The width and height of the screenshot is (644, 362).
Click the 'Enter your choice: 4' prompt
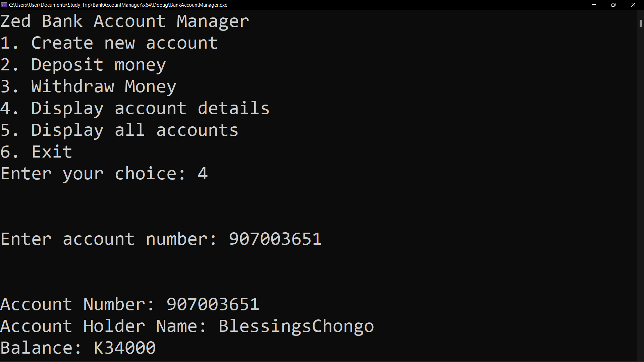(x=104, y=174)
